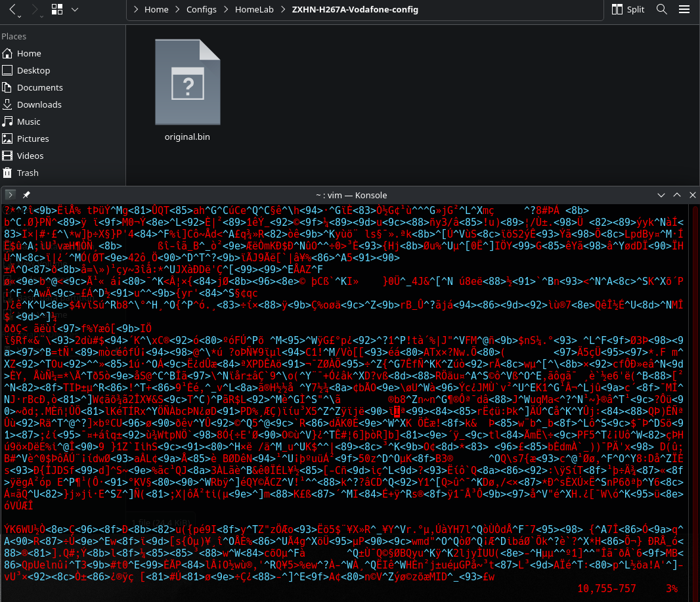Open the Dolphin hamburger menu
This screenshot has height=602, width=700.
click(684, 9)
